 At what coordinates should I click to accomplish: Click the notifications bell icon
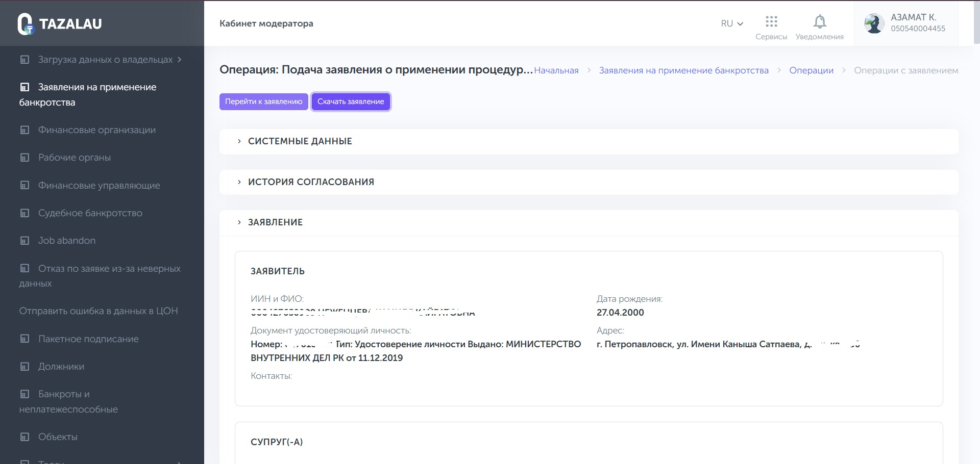(x=819, y=22)
